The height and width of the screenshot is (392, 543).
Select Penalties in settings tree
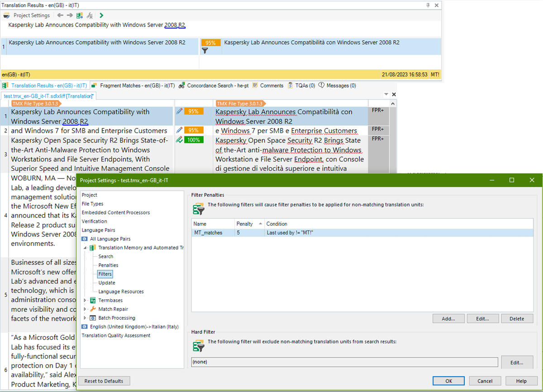click(108, 265)
